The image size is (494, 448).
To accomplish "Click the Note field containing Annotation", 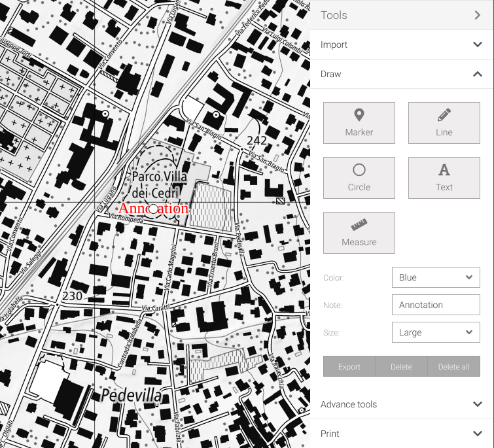I will coord(435,305).
